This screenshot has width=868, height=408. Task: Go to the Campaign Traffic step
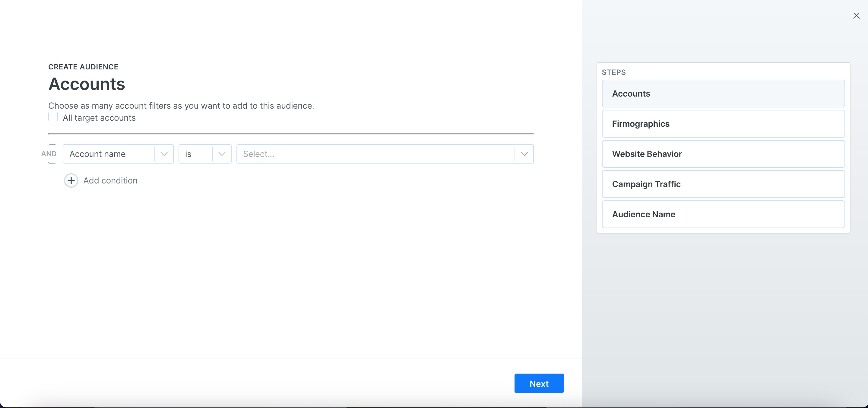coord(723,184)
